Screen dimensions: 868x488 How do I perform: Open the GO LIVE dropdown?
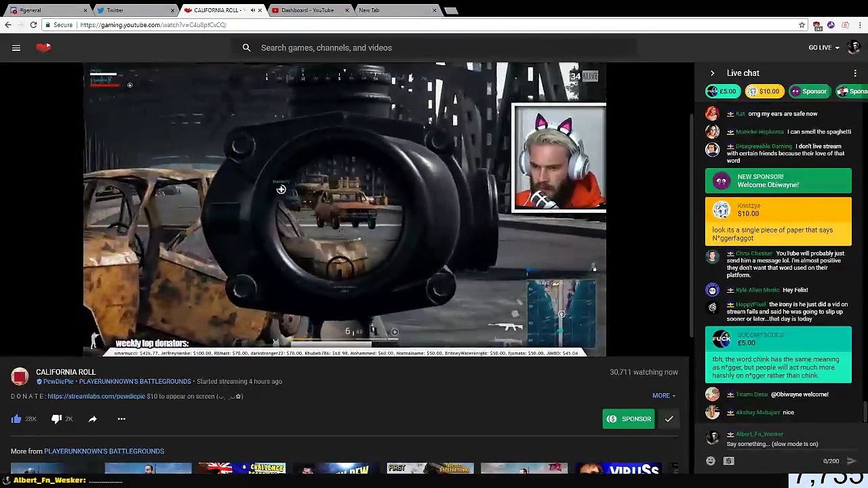pos(824,47)
